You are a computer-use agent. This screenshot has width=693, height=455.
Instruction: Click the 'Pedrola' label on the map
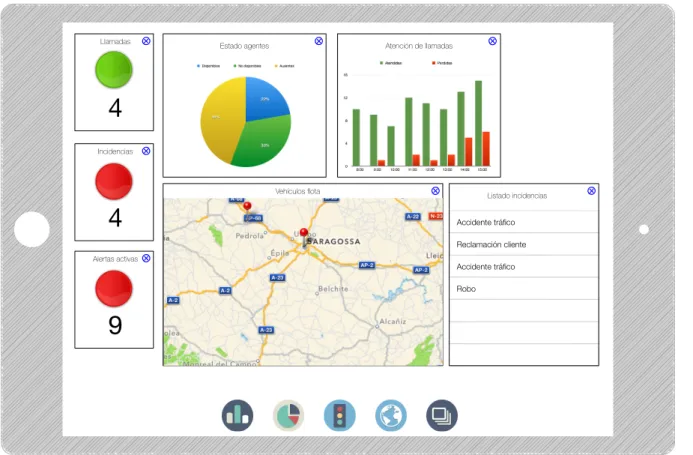(x=249, y=236)
